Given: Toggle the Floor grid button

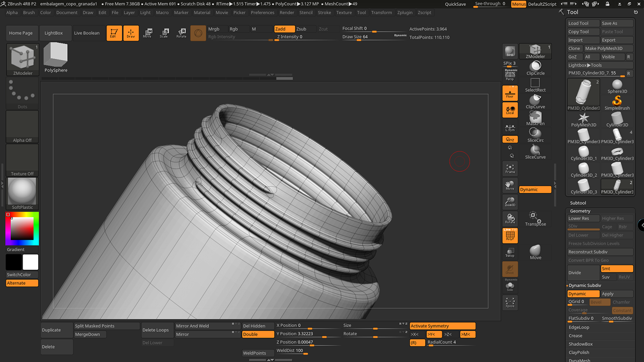Looking at the screenshot, I should [x=510, y=93].
